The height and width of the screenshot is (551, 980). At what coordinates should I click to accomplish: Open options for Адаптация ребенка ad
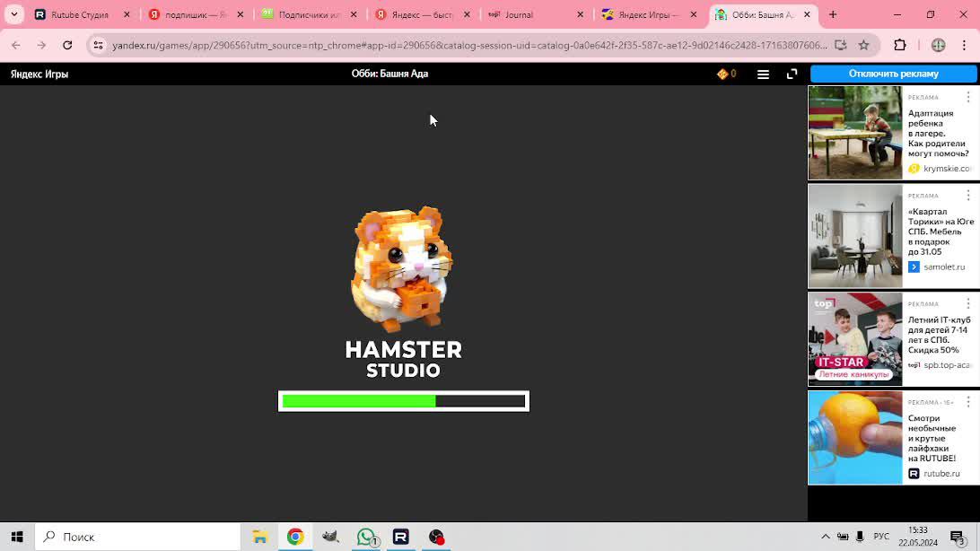tap(968, 97)
